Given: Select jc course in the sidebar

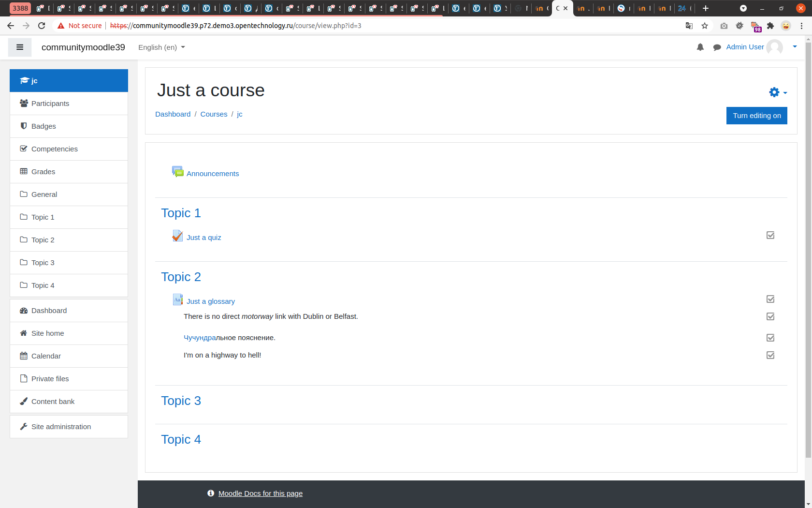Looking at the screenshot, I should (x=69, y=81).
